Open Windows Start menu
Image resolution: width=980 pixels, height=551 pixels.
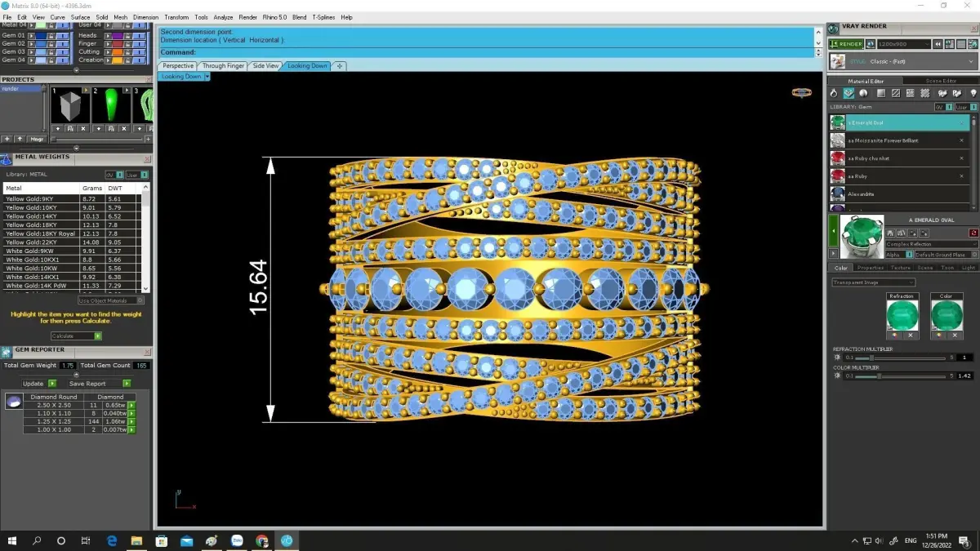point(12,540)
